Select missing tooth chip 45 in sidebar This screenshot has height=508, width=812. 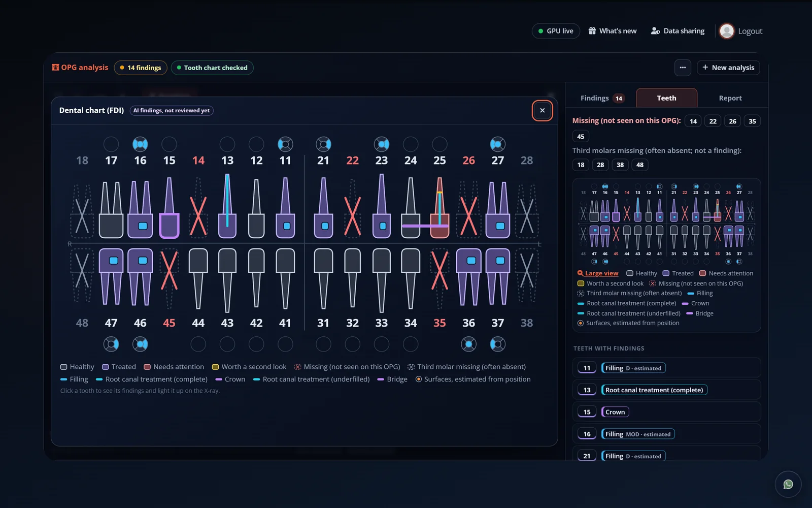[581, 136]
